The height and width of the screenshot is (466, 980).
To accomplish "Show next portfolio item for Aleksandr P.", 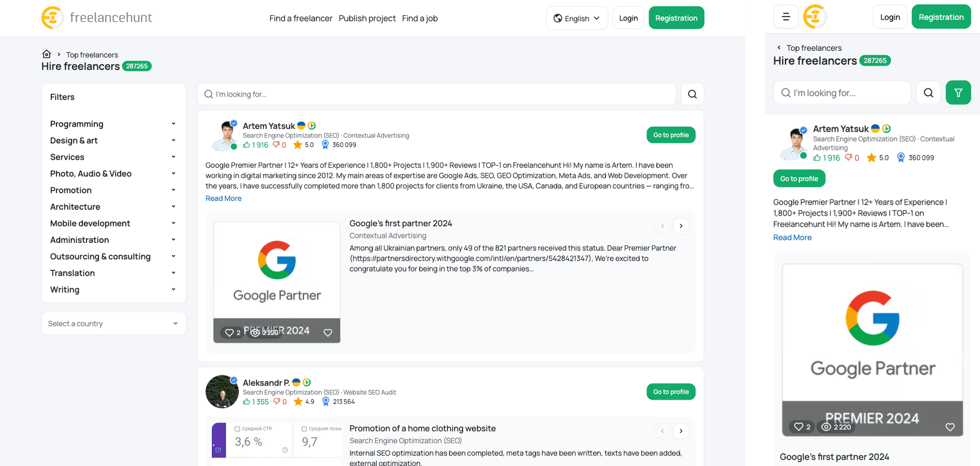I will coord(681,431).
